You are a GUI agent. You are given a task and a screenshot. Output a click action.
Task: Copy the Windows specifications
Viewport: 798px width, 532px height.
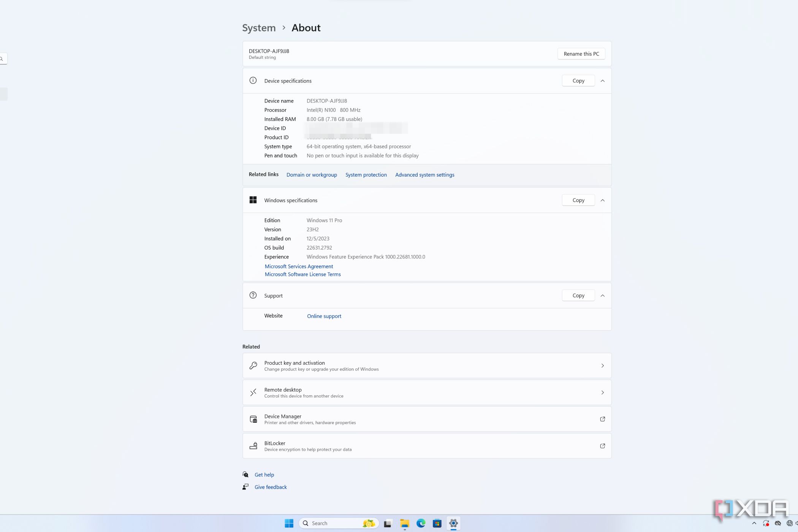pyautogui.click(x=578, y=200)
